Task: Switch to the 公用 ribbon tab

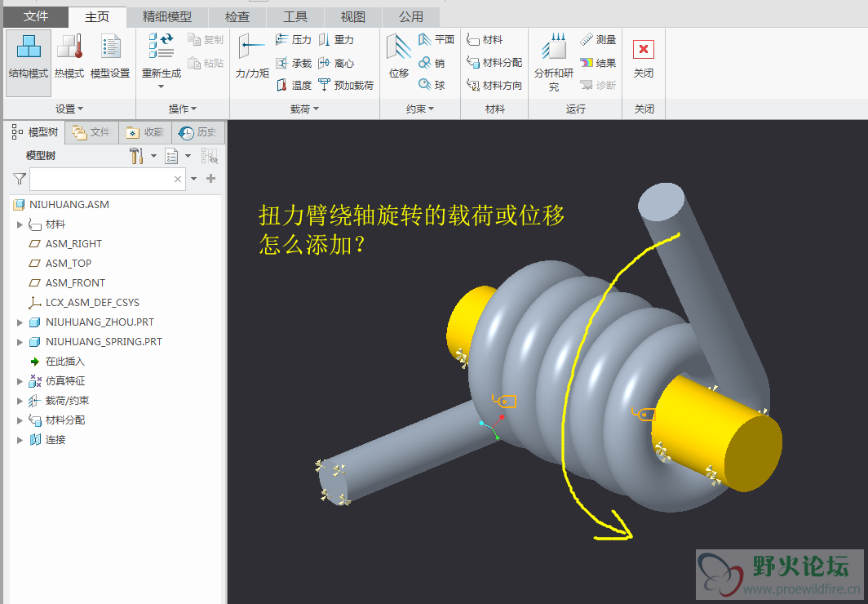Action: click(x=411, y=16)
